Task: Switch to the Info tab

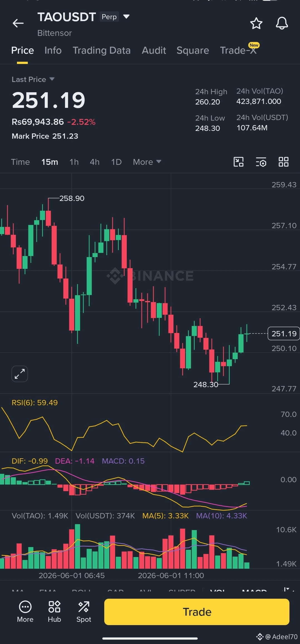Action: pyautogui.click(x=53, y=50)
